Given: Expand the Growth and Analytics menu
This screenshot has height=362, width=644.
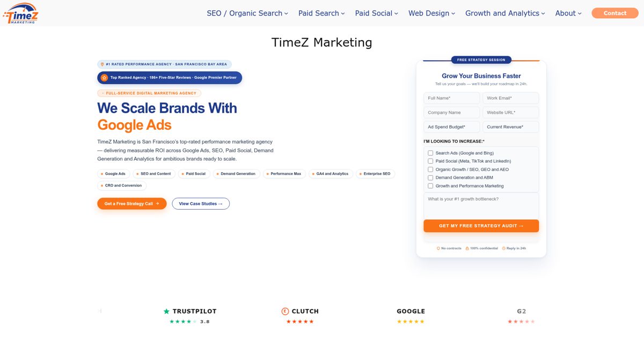Looking at the screenshot, I should 505,13.
